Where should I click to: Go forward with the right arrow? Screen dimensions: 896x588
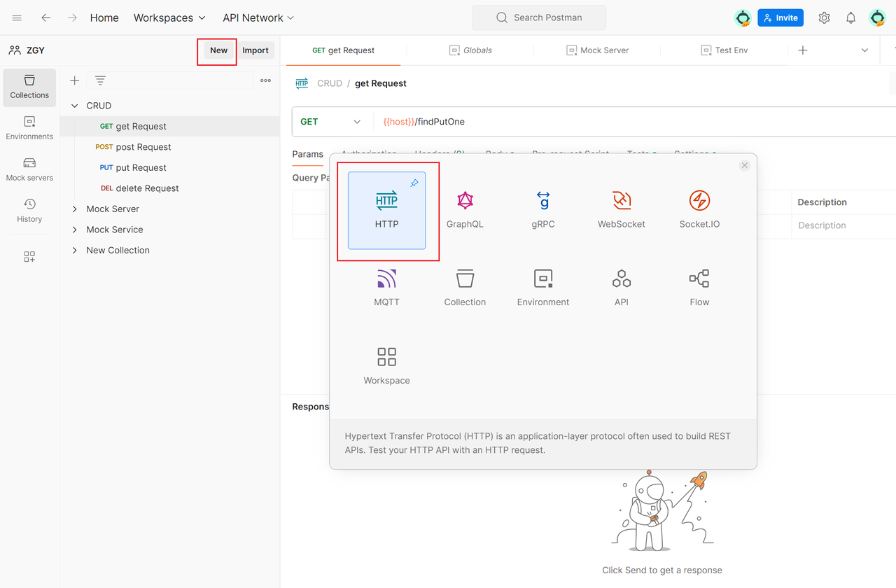tap(72, 17)
